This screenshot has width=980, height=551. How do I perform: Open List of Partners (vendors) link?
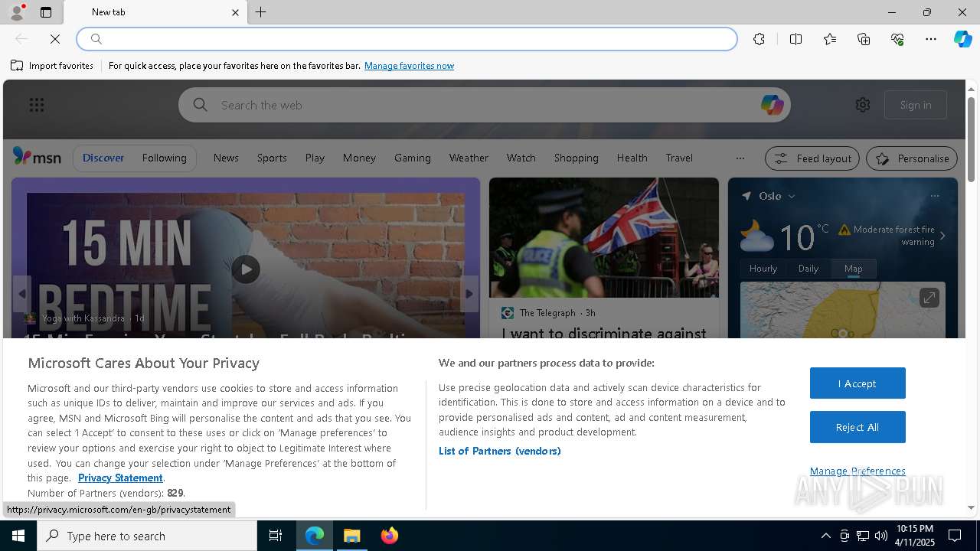click(500, 451)
